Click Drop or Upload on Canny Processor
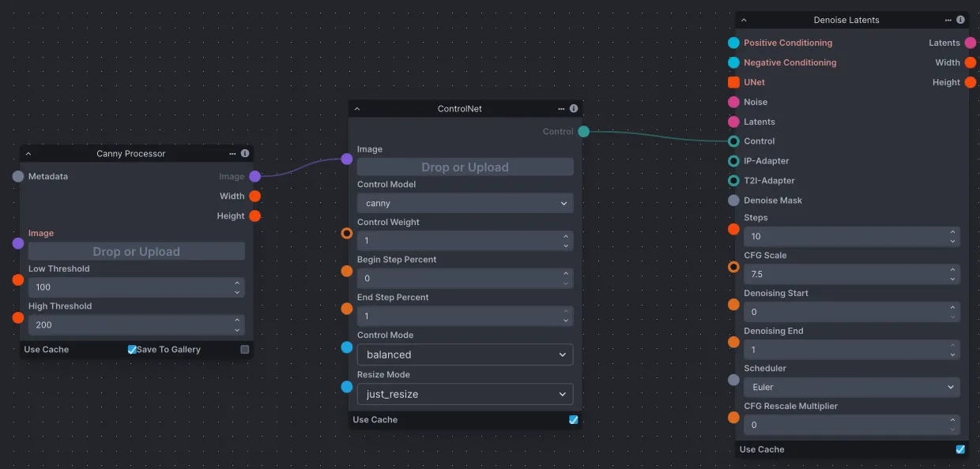The width and height of the screenshot is (980, 469). pos(136,250)
